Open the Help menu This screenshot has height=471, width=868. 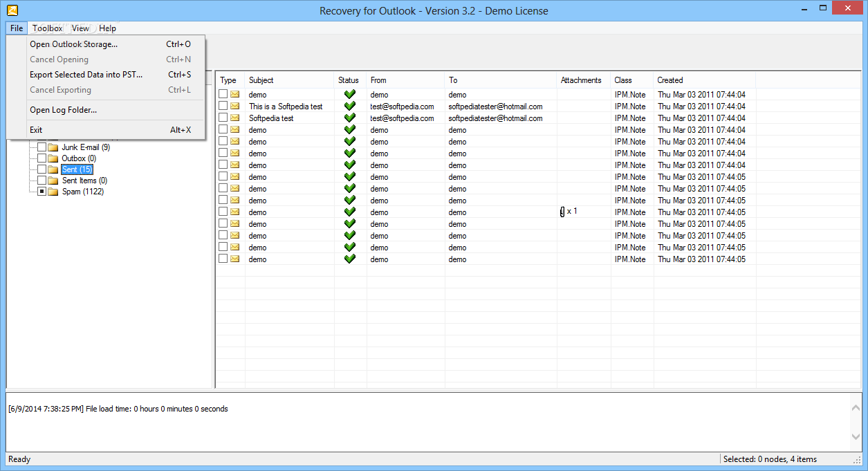click(x=107, y=28)
